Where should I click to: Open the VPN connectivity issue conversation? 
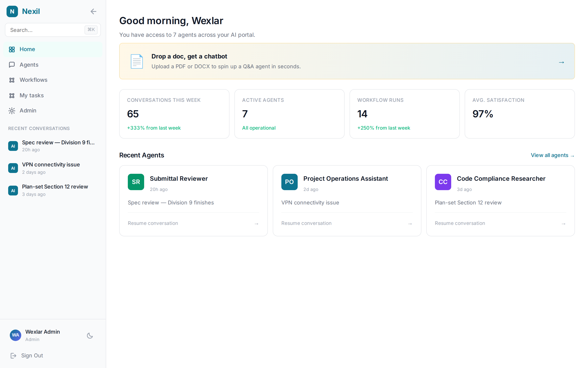[53, 168]
